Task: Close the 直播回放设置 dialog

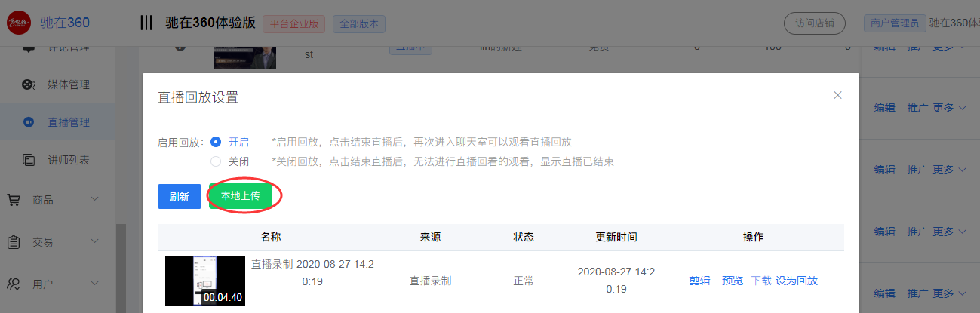Action: pyautogui.click(x=837, y=95)
